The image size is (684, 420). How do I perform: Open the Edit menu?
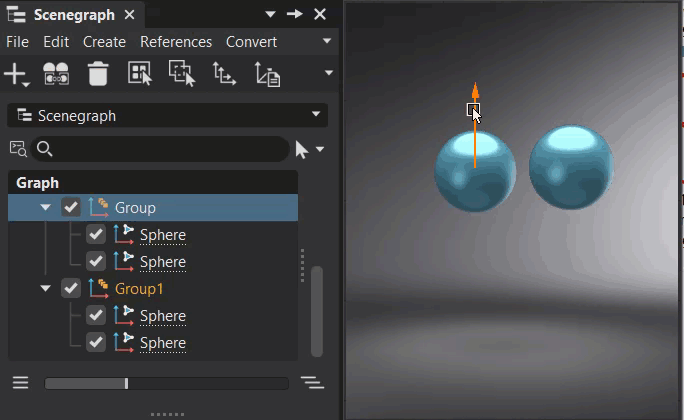[x=56, y=42]
